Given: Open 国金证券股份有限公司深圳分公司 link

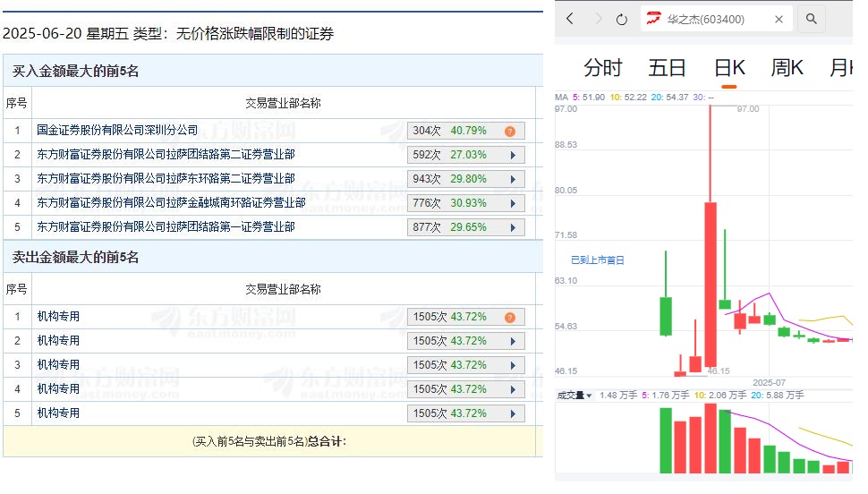Looking at the screenshot, I should coord(117,130).
